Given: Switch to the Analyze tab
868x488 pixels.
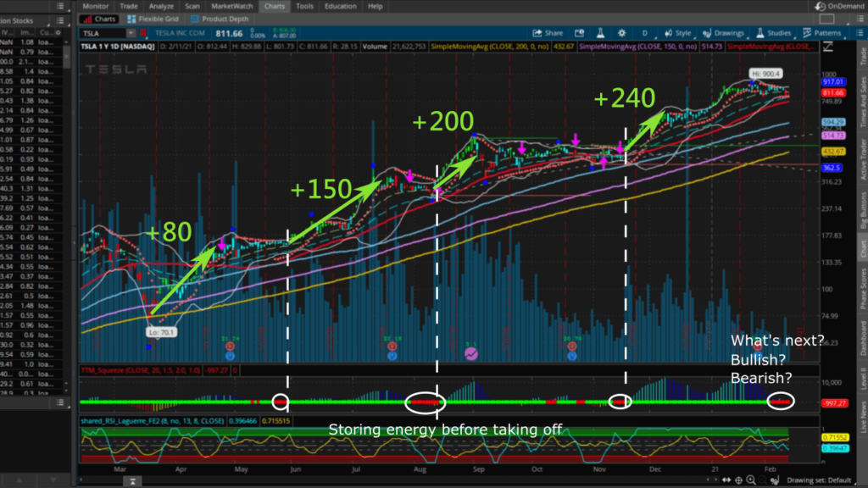Looking at the screenshot, I should coord(161,6).
